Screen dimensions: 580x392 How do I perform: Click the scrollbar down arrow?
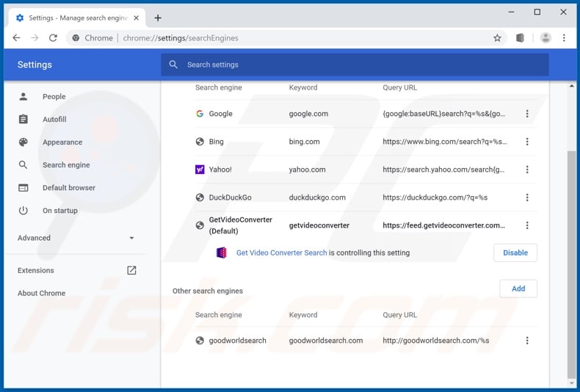point(571,383)
